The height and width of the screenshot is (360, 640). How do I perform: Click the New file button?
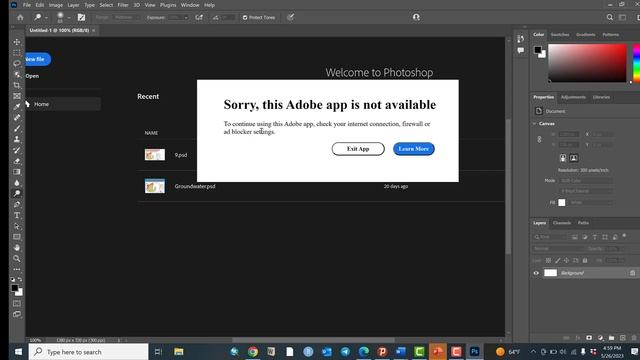(x=38, y=59)
